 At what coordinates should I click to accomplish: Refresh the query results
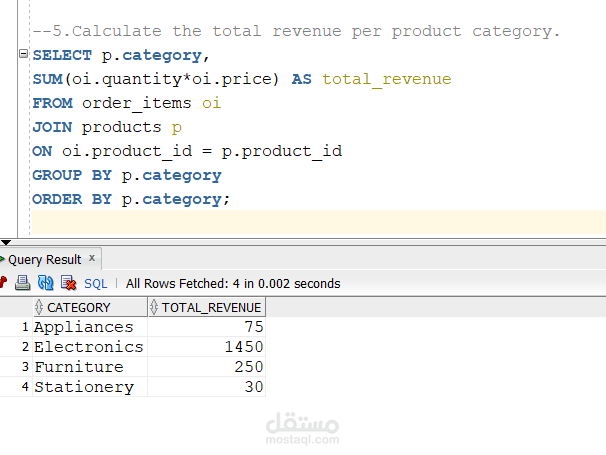click(x=46, y=283)
